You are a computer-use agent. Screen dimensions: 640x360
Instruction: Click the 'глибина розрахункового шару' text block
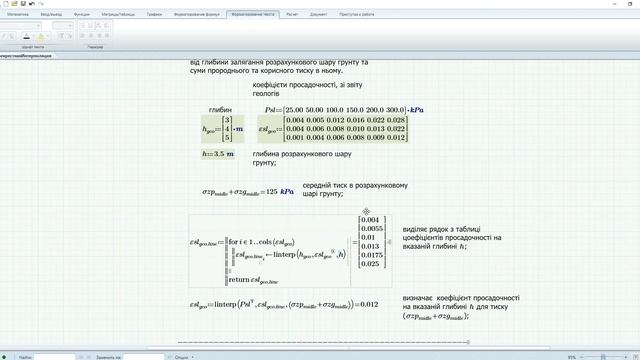pyautogui.click(x=302, y=158)
